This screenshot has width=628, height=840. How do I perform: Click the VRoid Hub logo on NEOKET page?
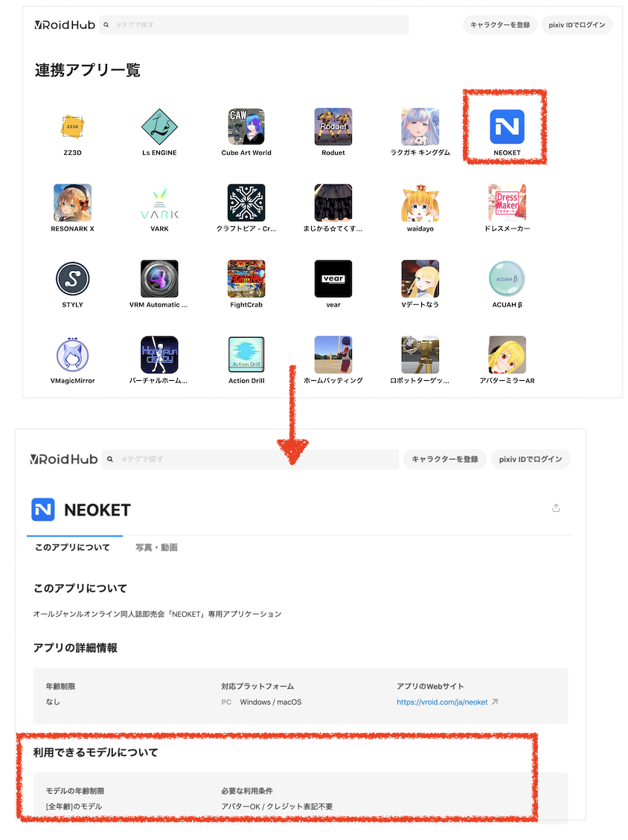pos(64,459)
